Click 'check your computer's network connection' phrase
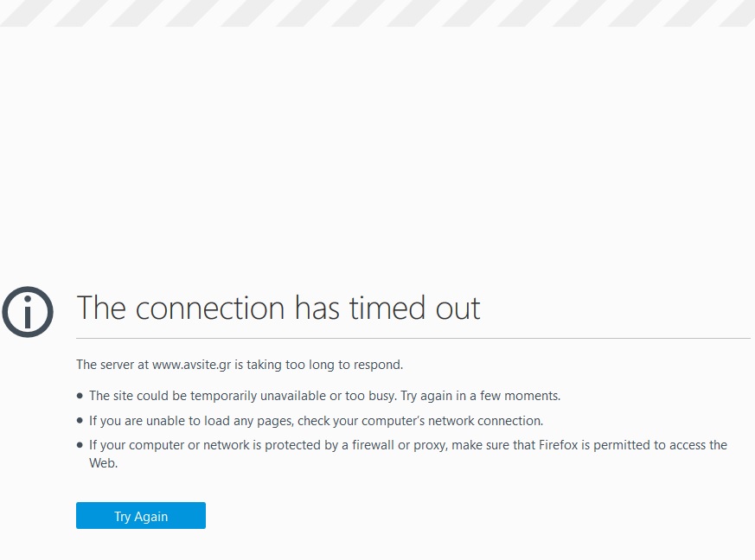The height and width of the screenshot is (560, 755). (419, 421)
